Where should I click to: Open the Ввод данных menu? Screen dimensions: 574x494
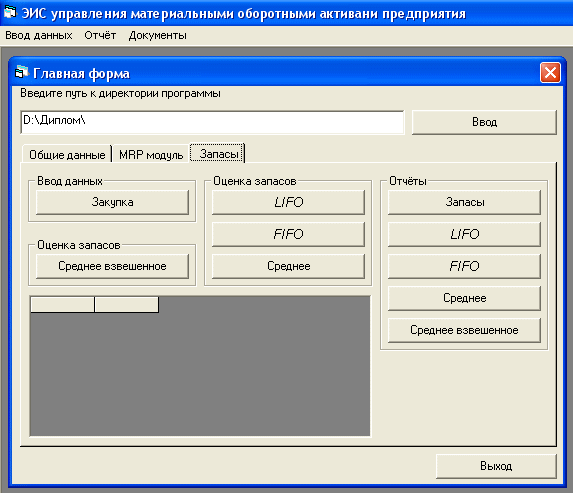[x=39, y=35]
